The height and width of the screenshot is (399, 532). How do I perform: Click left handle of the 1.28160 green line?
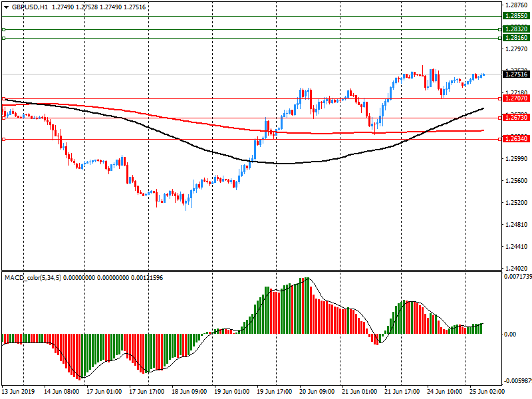[4, 38]
